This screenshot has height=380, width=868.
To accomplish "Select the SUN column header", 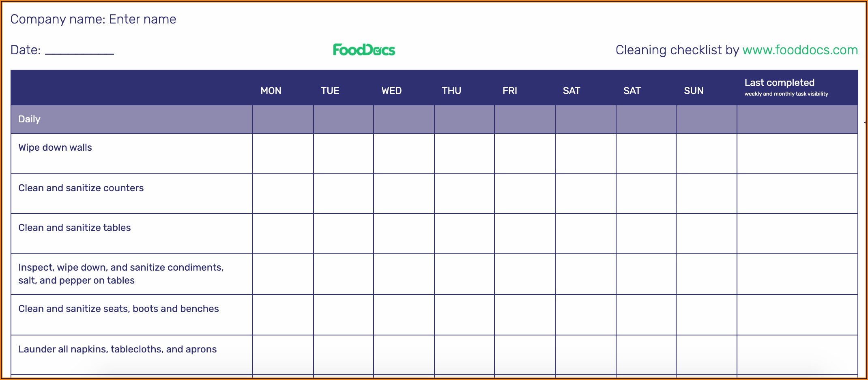I will (694, 91).
